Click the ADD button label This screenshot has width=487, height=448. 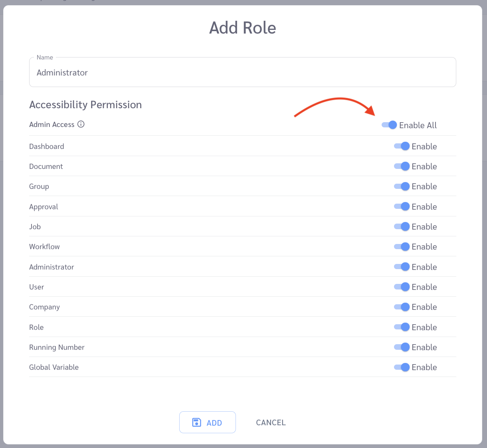(x=214, y=423)
